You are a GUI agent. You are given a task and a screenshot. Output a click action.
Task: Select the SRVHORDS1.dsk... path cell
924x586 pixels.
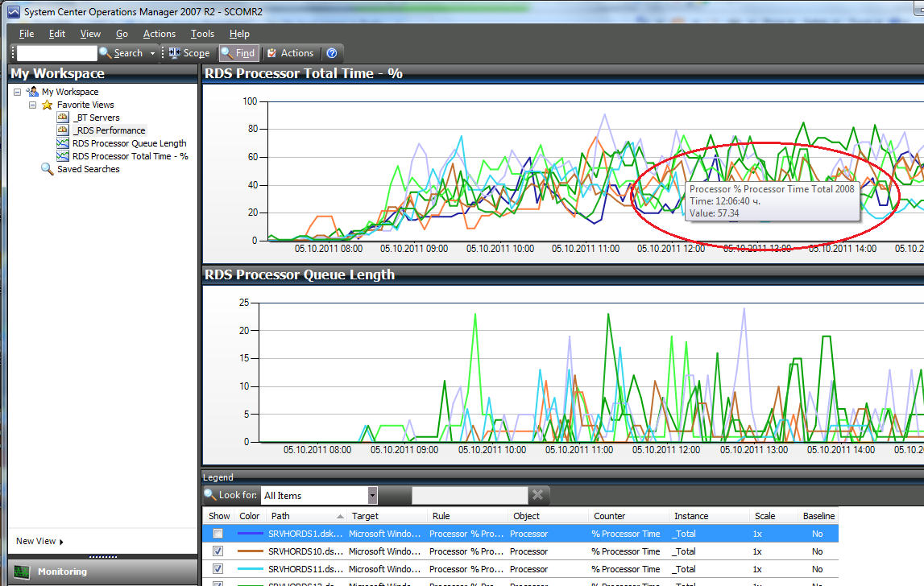coord(305,534)
